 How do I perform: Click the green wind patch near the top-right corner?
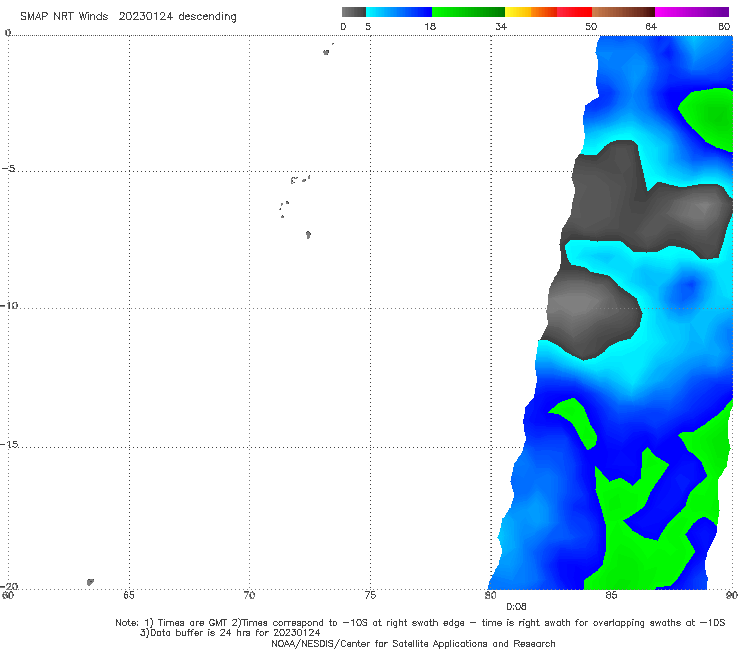(708, 118)
